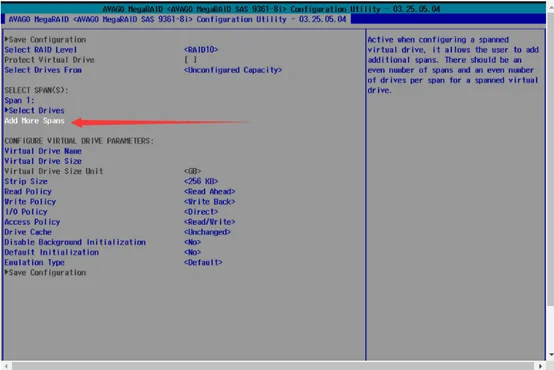
Task: Click the Span 1 label
Action: [19, 100]
